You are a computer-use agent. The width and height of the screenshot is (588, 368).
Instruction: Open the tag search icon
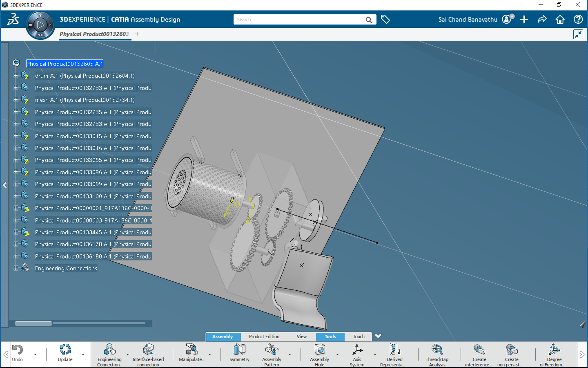point(385,19)
